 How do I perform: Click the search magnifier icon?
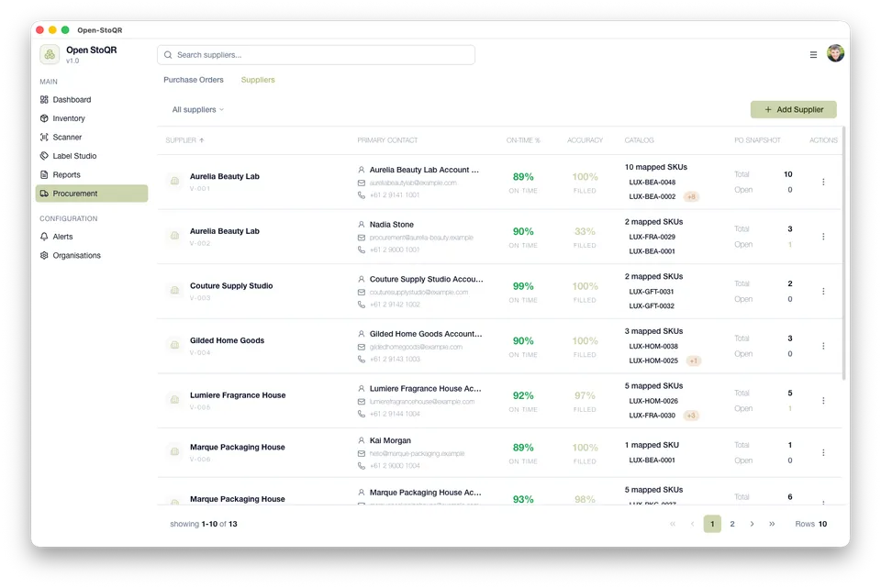(x=168, y=55)
